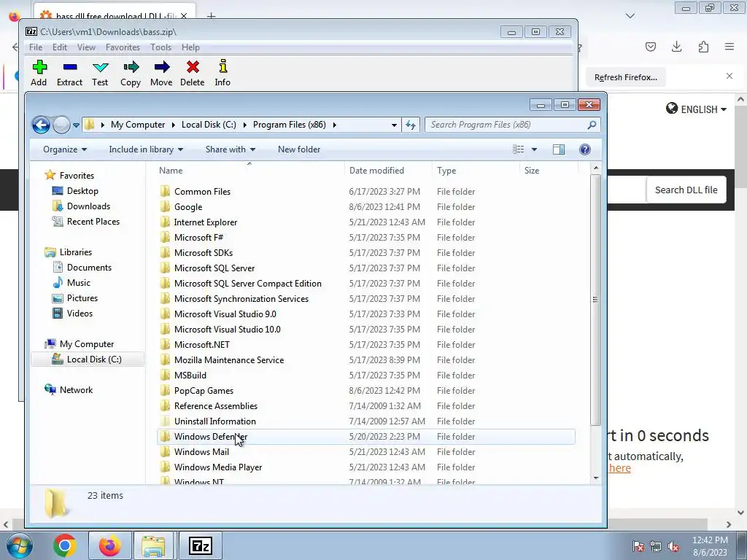Screen dimensions: 747x560
Task: Click the Extract icon in 7-Zip
Action: (x=69, y=67)
